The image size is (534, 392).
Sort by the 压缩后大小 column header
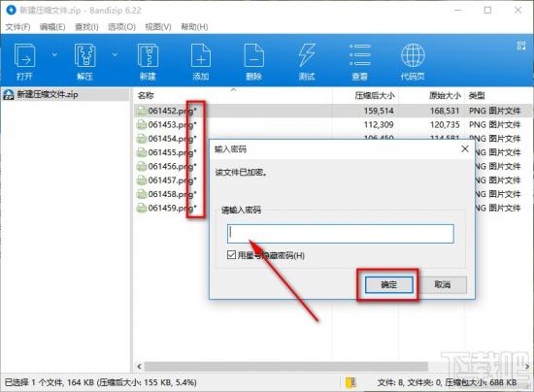point(375,96)
